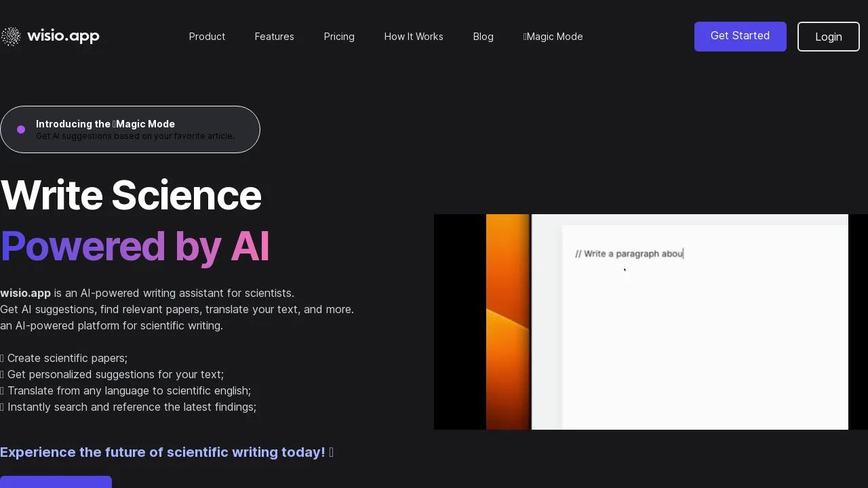Go to the Features page
This screenshot has height=488, width=868.
274,37
